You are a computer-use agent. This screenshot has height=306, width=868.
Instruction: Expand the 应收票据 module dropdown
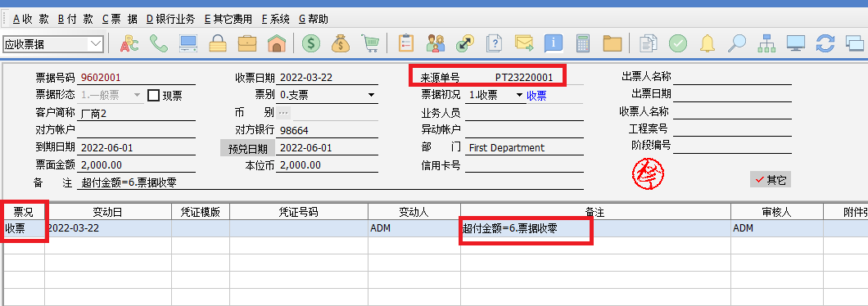point(96,43)
